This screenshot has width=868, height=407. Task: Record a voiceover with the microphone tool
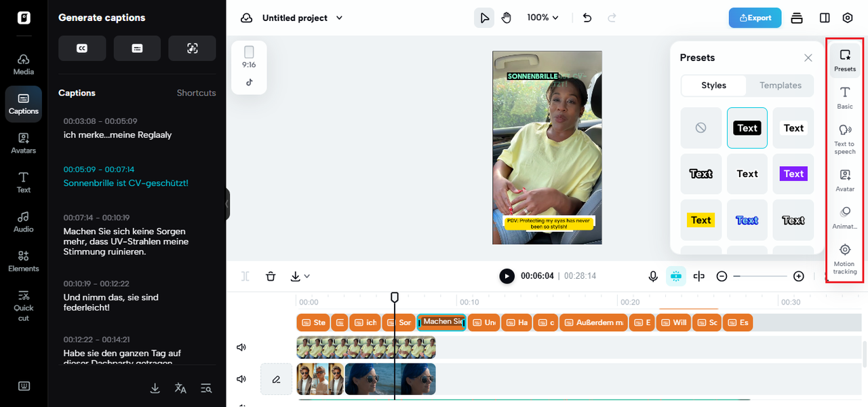coord(653,276)
